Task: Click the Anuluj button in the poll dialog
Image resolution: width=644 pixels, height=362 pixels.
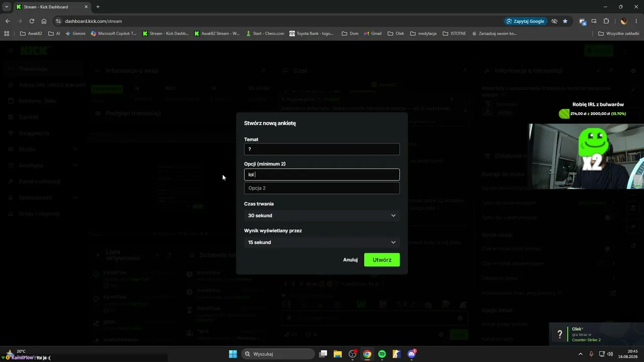Action: [350, 260]
